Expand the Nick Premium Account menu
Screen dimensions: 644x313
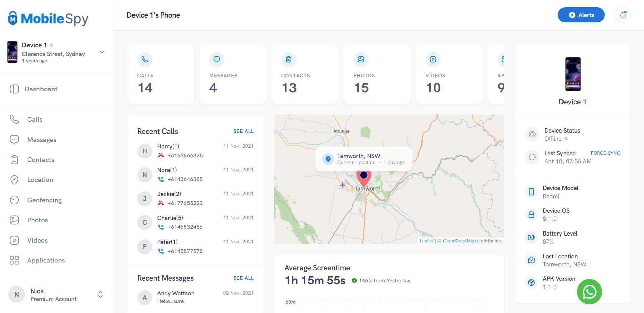[x=100, y=294]
